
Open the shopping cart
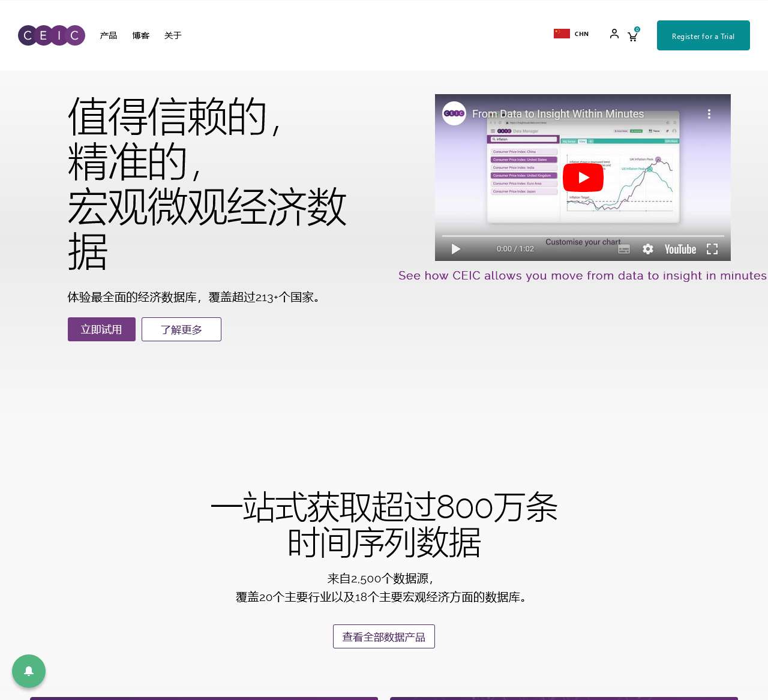pos(632,36)
